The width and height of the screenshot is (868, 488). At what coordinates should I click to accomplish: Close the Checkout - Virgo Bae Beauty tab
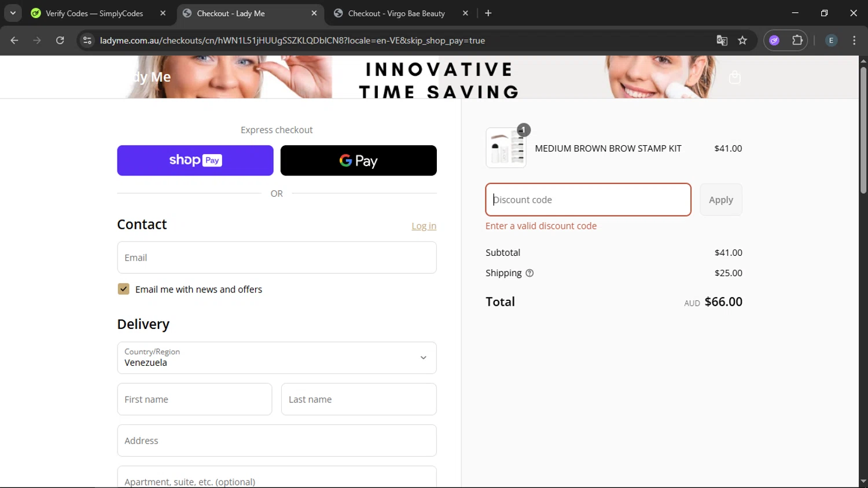pyautogui.click(x=465, y=13)
